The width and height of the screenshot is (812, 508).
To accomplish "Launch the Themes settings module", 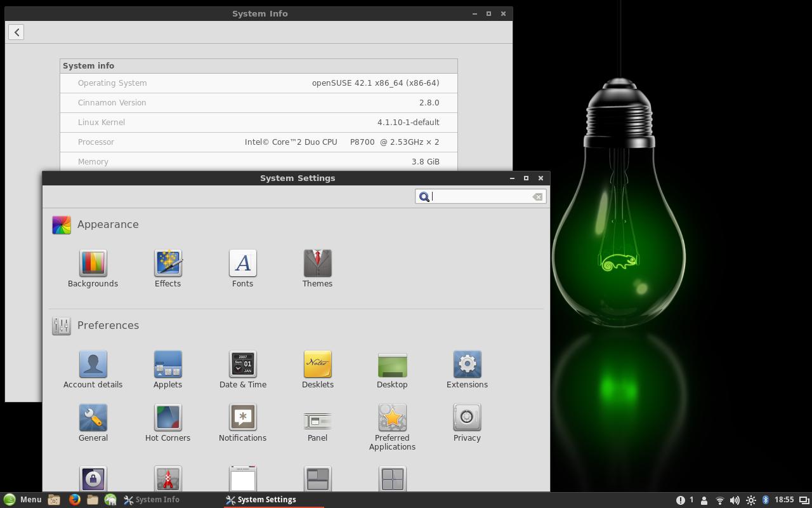I will pos(317,263).
